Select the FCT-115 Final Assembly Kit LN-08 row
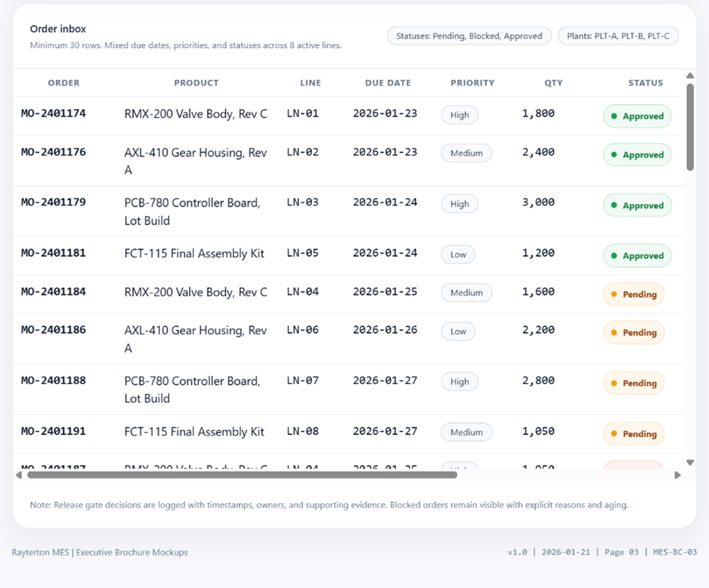Screen dimensions: 709x588 click(194, 432)
